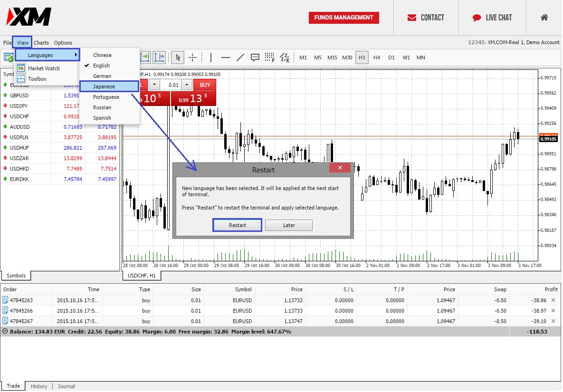Click Restart in the dialog
Screen dimensions: 563x392
[x=238, y=225]
